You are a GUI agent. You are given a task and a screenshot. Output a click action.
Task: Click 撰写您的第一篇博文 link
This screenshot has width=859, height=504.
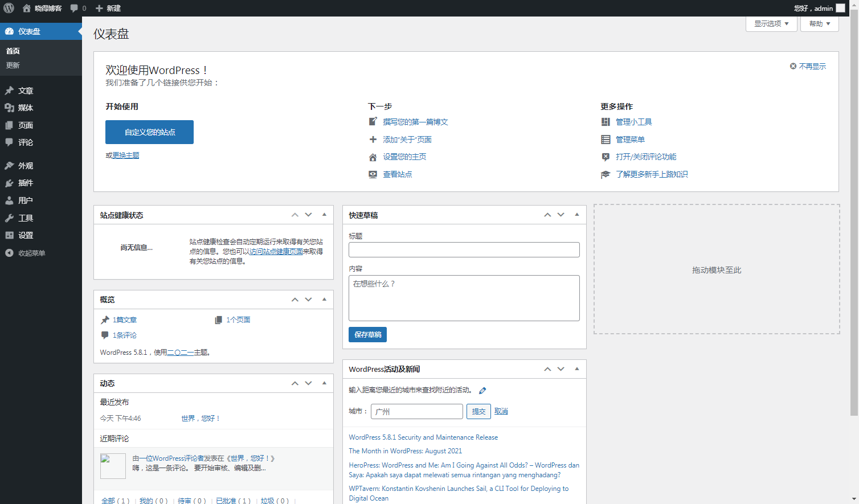[x=415, y=122]
